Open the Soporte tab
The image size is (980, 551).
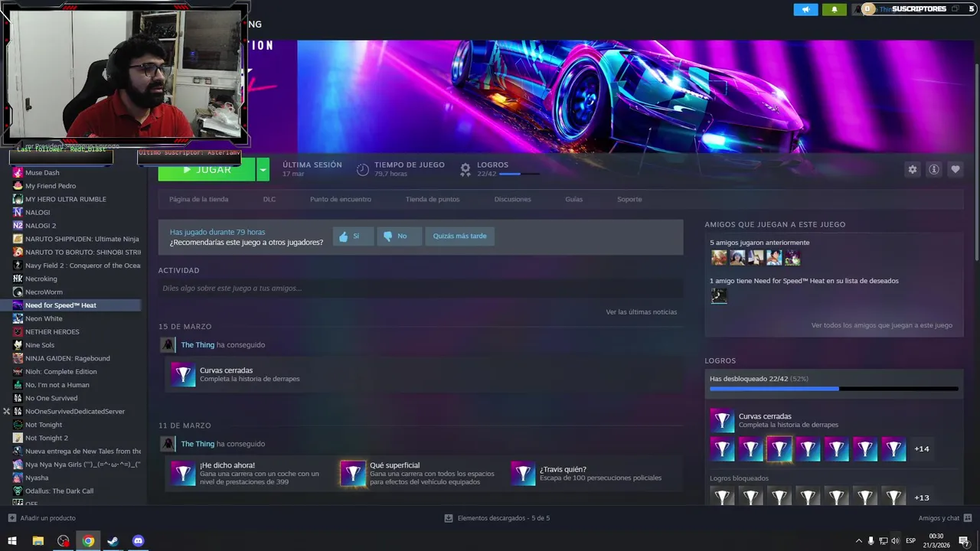(x=629, y=199)
